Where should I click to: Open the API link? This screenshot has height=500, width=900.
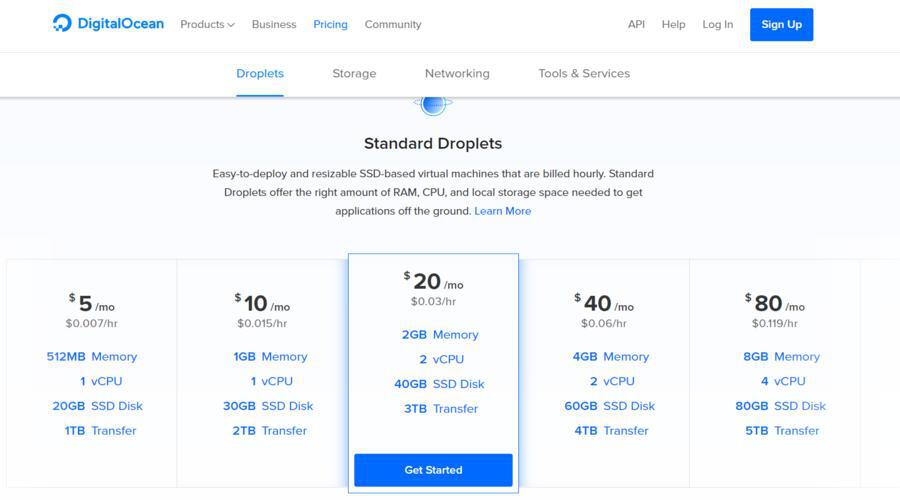click(x=636, y=24)
